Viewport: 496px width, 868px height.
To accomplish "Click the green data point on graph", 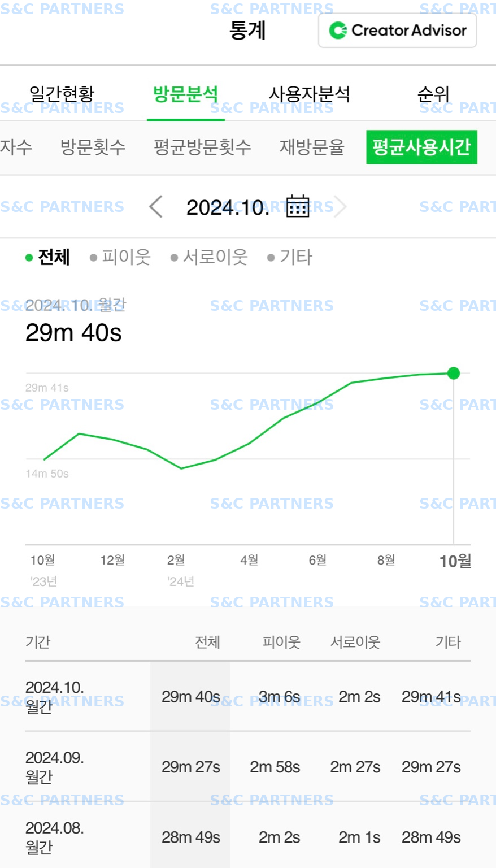I will [454, 373].
